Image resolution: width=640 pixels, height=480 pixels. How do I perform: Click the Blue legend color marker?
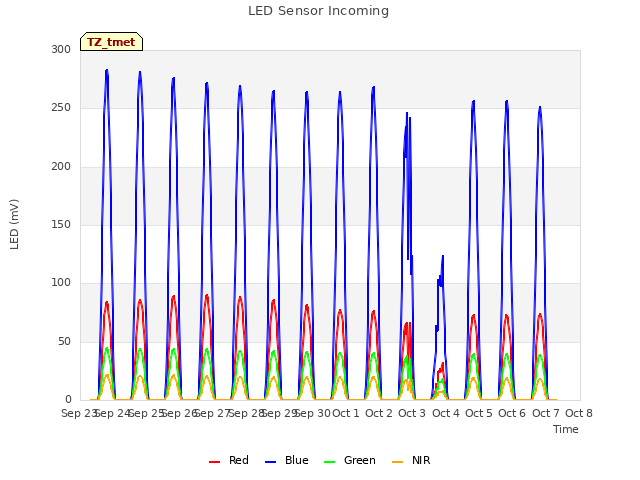(x=271, y=462)
